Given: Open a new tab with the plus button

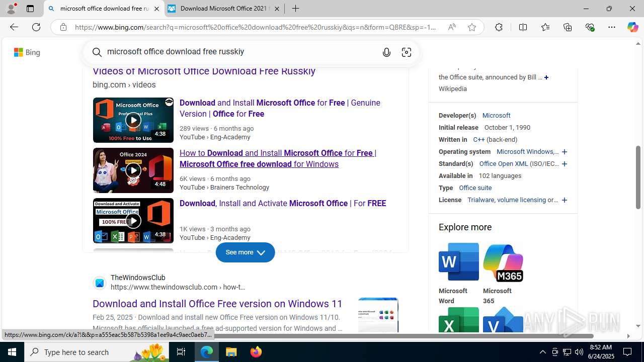Looking at the screenshot, I should 295,9.
